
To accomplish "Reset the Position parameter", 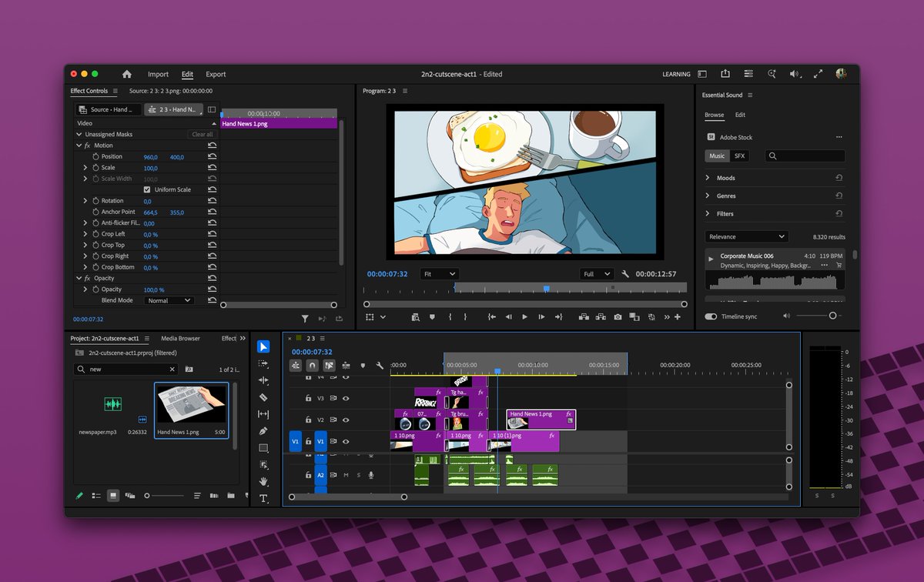I will [212, 156].
